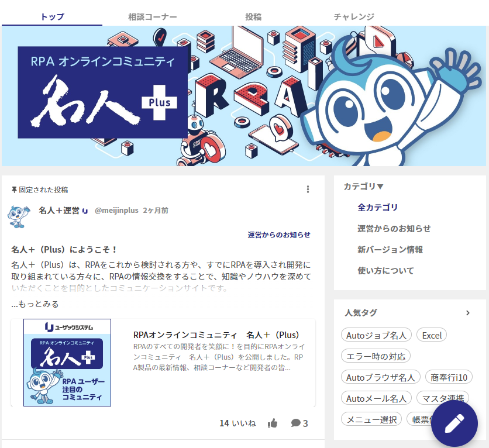The height and width of the screenshot is (448, 489).
Task: Open the 使い方について category
Action: pyautogui.click(x=385, y=270)
